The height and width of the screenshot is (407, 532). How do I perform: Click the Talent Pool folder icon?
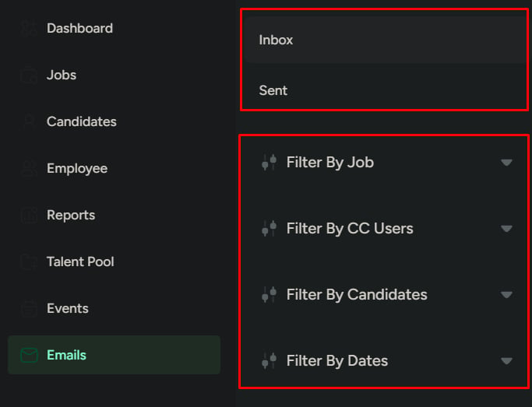tap(29, 262)
